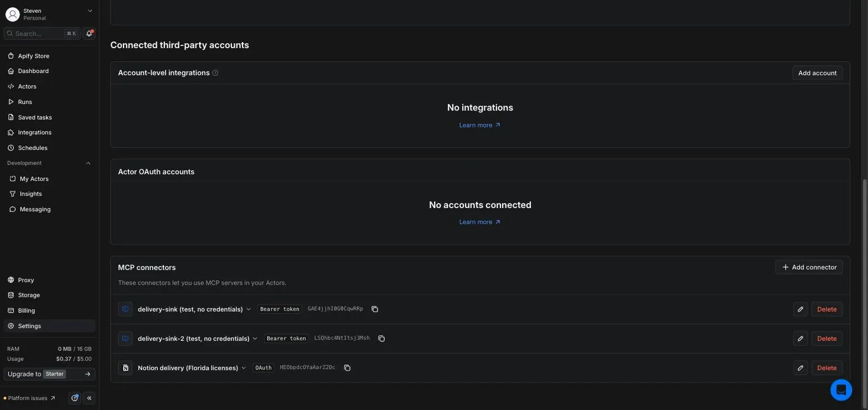Viewport: 868px width, 410px height.
Task: Click the delivery-sink-2 connector icon
Action: (x=125, y=339)
